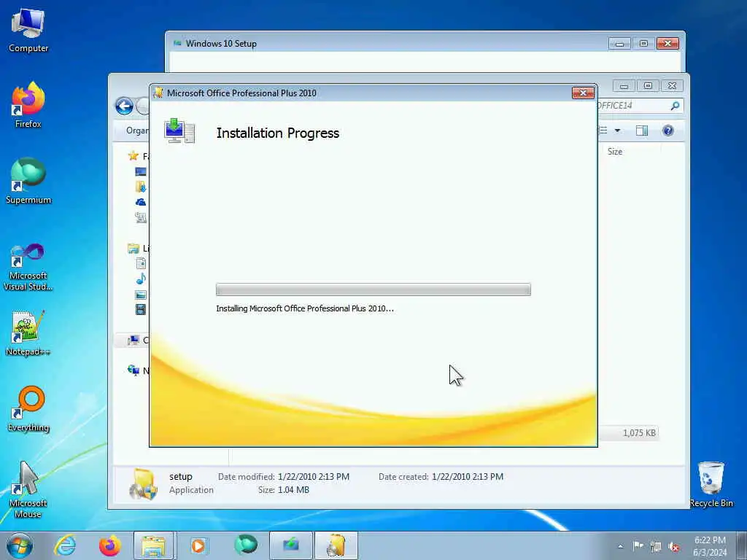Switch to Office setup taskbar button
This screenshot has width=747, height=560.
tap(336, 545)
